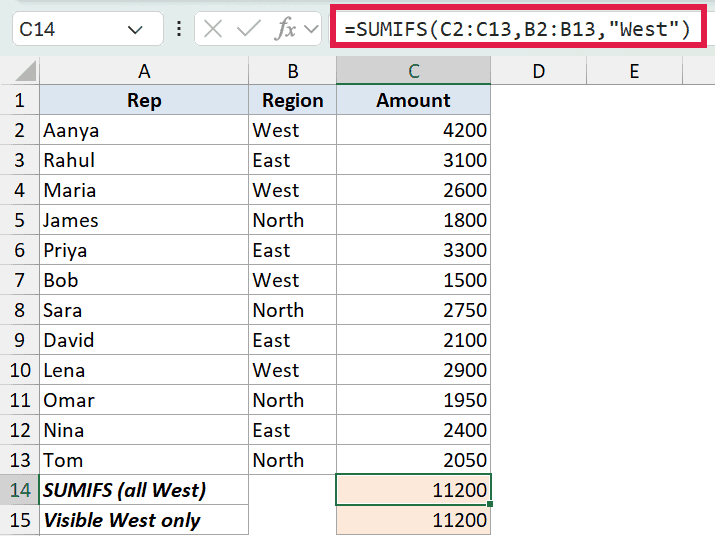Select the amount cell 2750
This screenshot has height=536, width=715.
pos(414,310)
